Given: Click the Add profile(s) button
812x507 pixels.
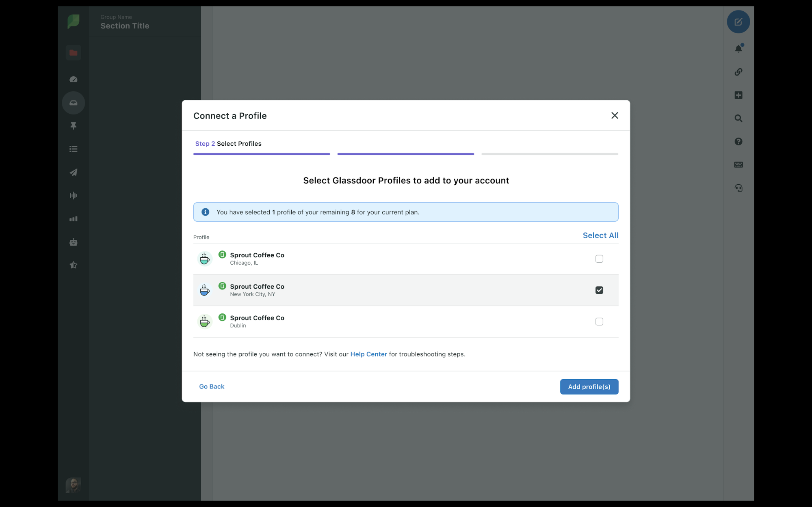Looking at the screenshot, I should (x=589, y=387).
